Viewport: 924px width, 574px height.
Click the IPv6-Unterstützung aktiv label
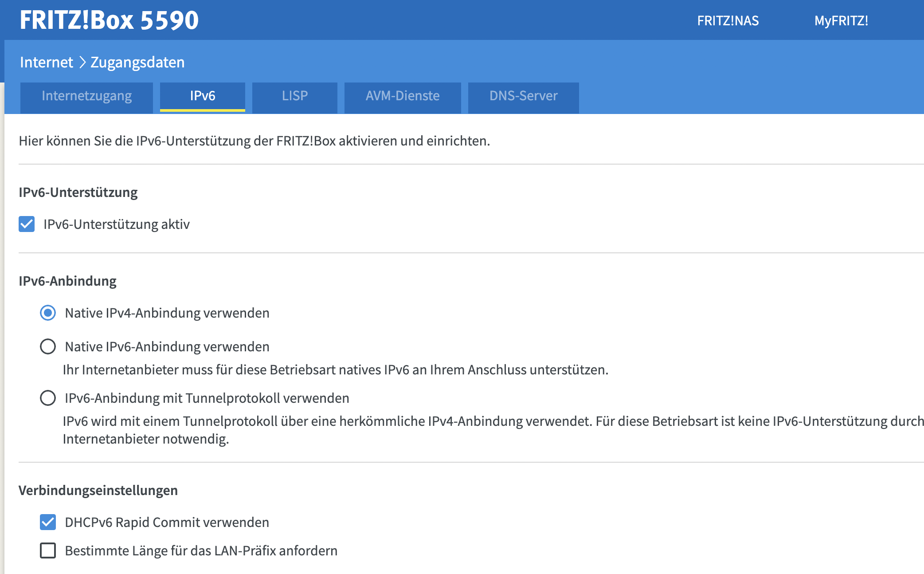click(117, 224)
